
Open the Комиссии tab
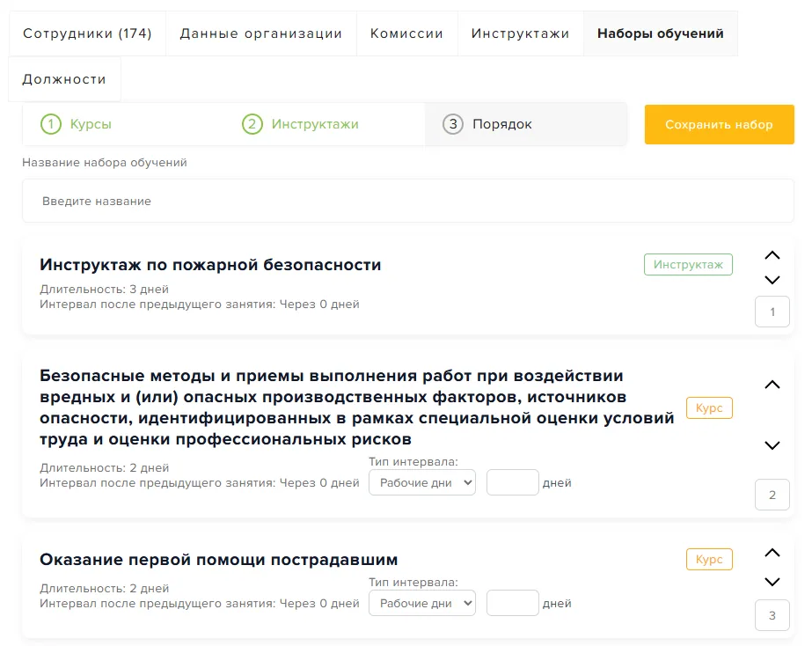pos(406,33)
